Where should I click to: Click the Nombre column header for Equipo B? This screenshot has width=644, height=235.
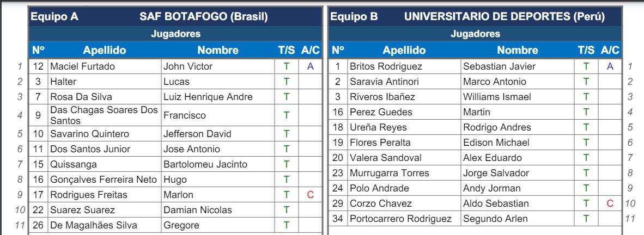click(x=518, y=51)
